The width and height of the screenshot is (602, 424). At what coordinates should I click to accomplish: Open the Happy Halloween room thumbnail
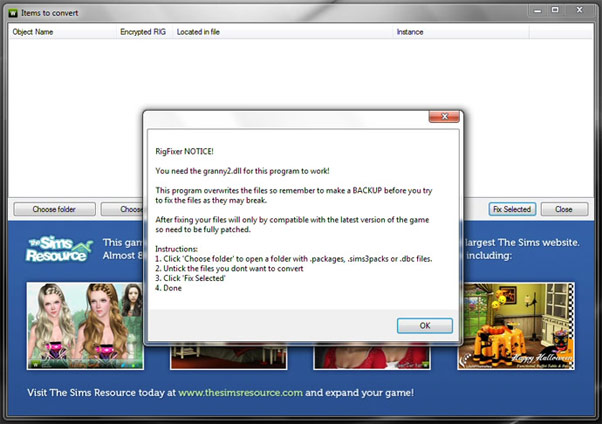[x=516, y=325]
